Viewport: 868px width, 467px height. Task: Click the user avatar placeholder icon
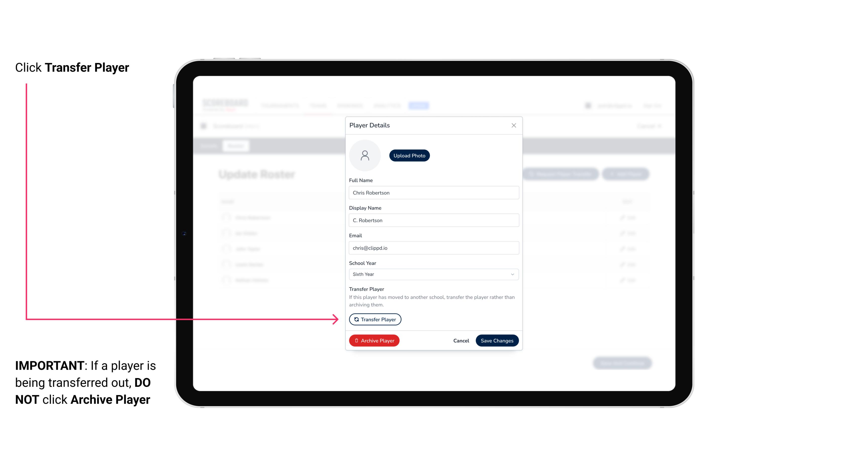click(x=365, y=155)
